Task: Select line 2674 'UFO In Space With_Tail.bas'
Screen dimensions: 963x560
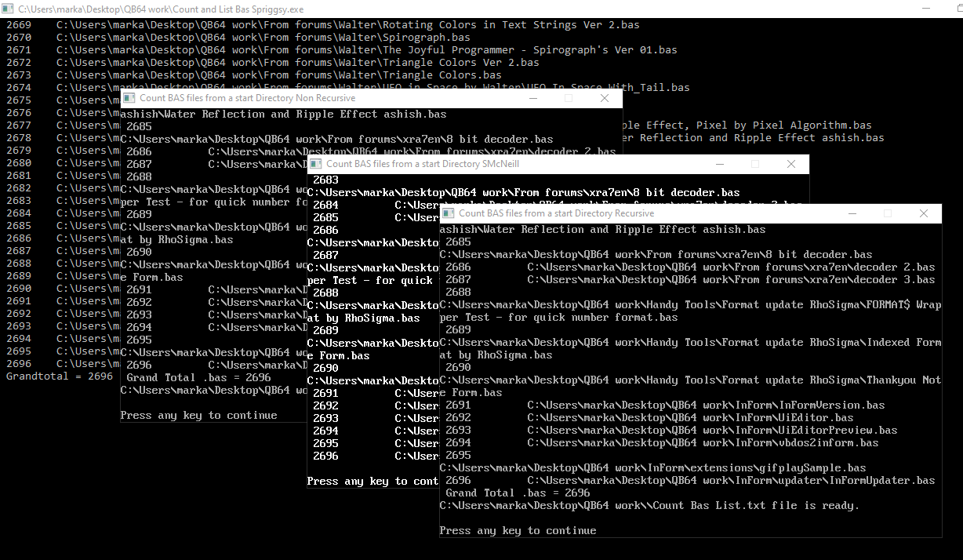Action: (348, 87)
